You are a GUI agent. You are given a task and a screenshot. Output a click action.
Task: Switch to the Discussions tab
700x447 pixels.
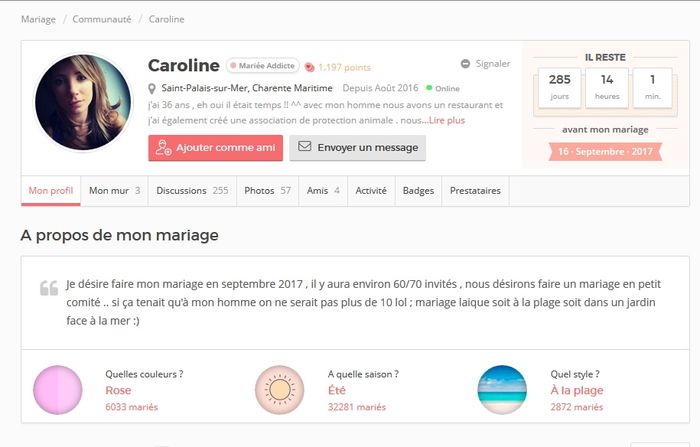coord(192,190)
